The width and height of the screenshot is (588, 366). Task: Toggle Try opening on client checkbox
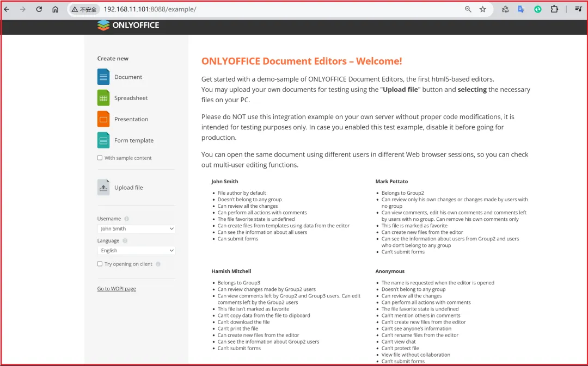100,264
